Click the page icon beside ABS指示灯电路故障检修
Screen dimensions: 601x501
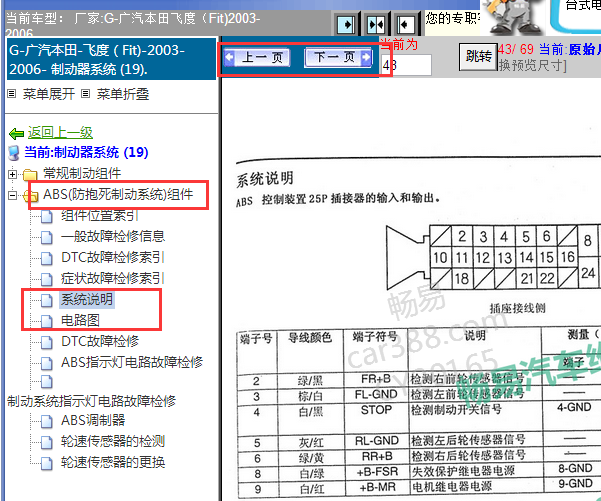click(47, 364)
